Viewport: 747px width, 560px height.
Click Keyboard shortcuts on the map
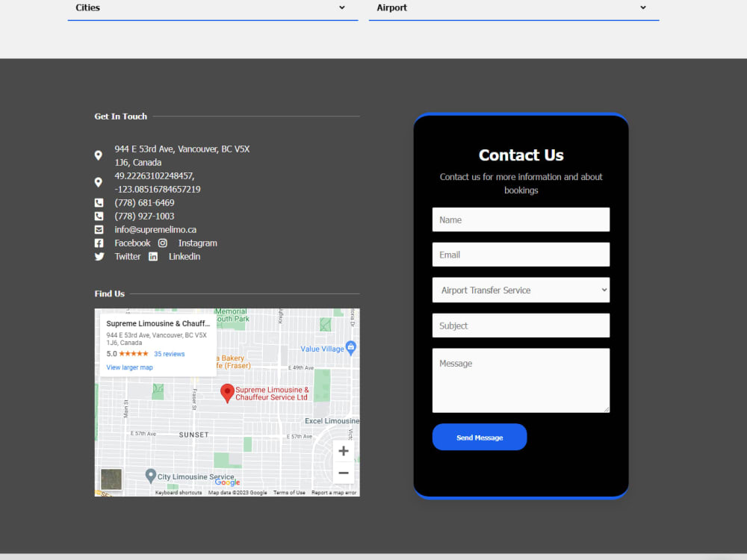(179, 493)
